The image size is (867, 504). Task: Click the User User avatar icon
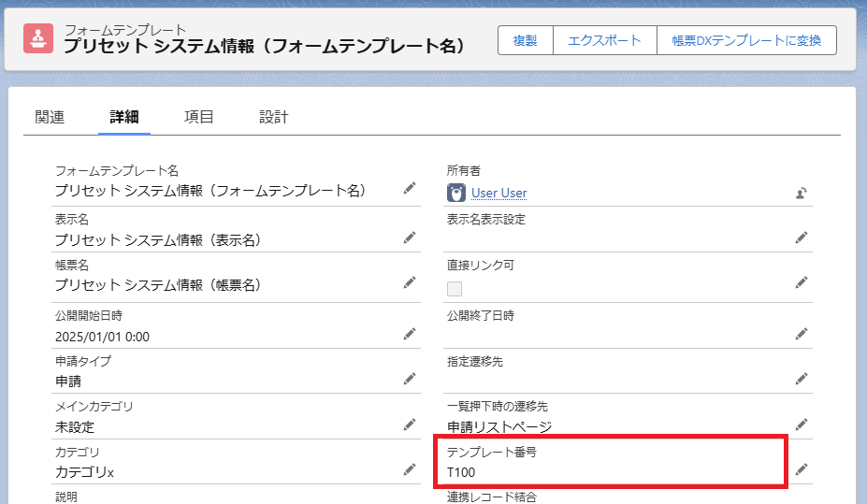(x=456, y=193)
